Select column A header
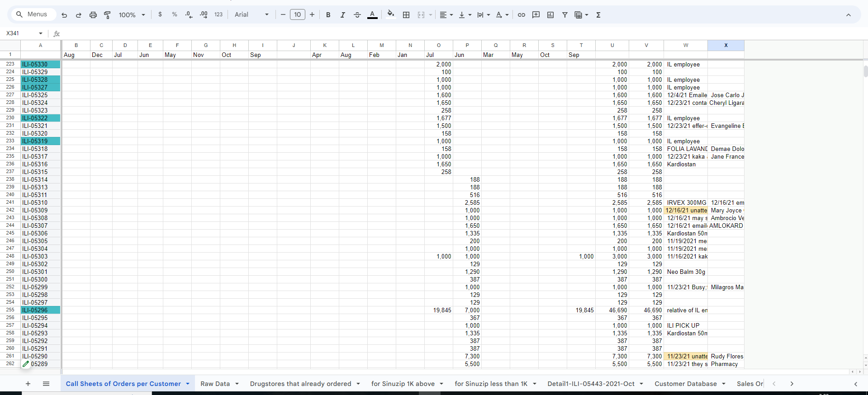Screen dimensions: 868x395 (41, 45)
